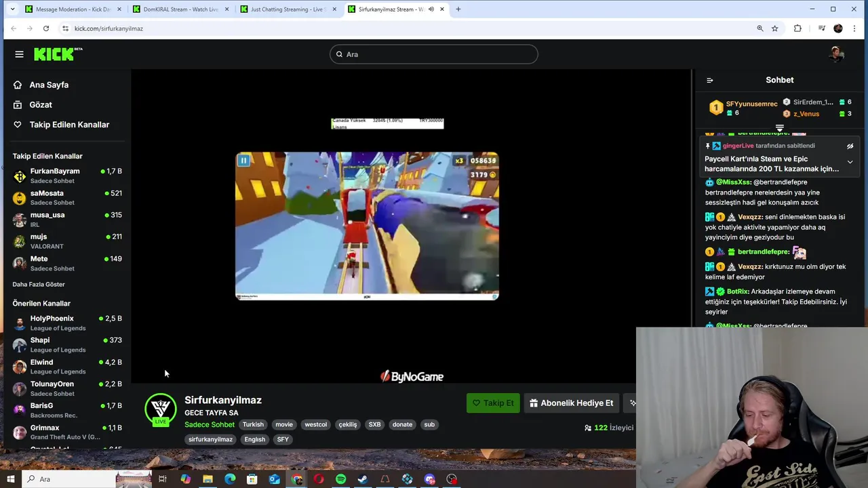This screenshot has height=488, width=868.
Task: Expand Daha Fazla Göster list
Action: (39, 284)
